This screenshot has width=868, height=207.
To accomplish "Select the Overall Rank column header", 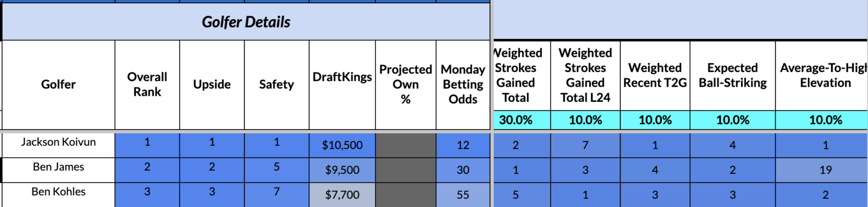I will pyautogui.click(x=147, y=85).
